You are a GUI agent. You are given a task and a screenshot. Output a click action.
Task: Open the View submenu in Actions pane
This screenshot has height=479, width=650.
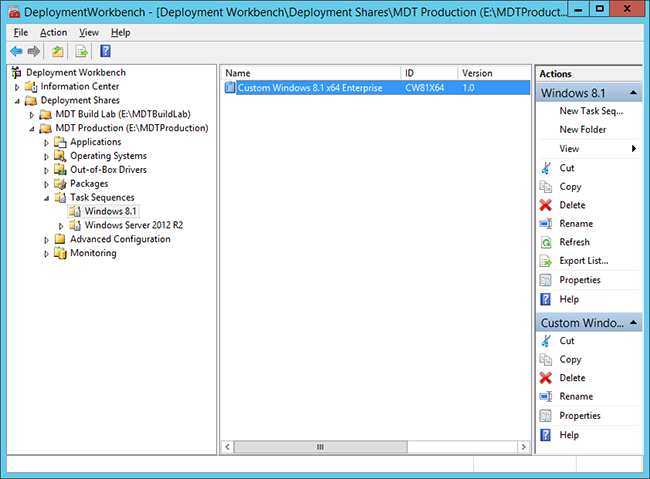click(598, 149)
